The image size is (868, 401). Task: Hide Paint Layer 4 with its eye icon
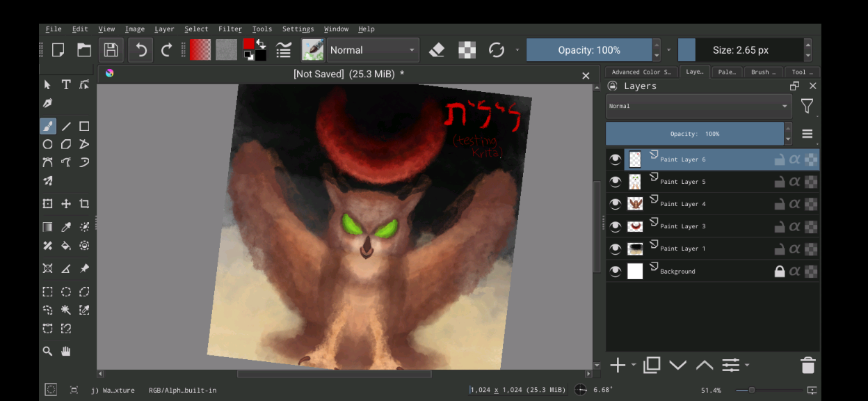pos(615,204)
